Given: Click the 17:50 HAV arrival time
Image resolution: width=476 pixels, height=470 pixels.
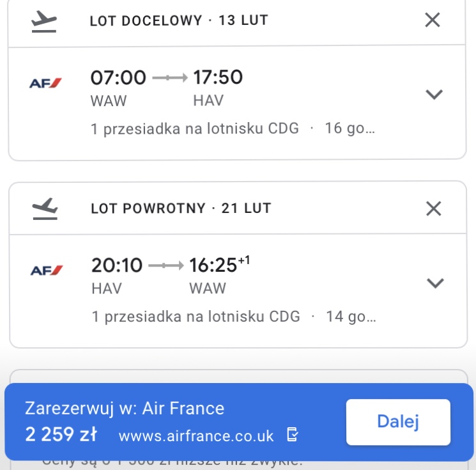Looking at the screenshot, I should click(x=218, y=77).
